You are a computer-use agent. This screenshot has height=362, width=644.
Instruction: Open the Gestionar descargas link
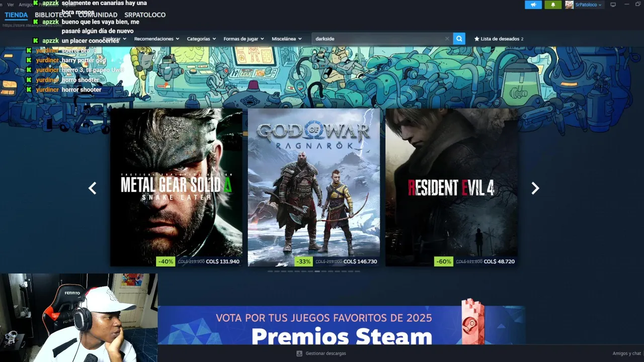[326, 353]
